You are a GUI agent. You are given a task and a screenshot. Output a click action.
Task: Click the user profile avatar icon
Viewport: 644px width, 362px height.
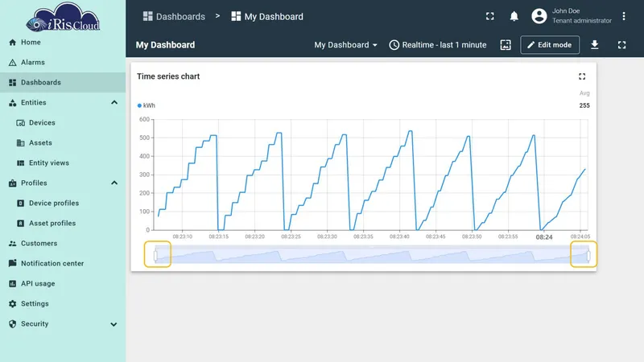[x=539, y=16]
